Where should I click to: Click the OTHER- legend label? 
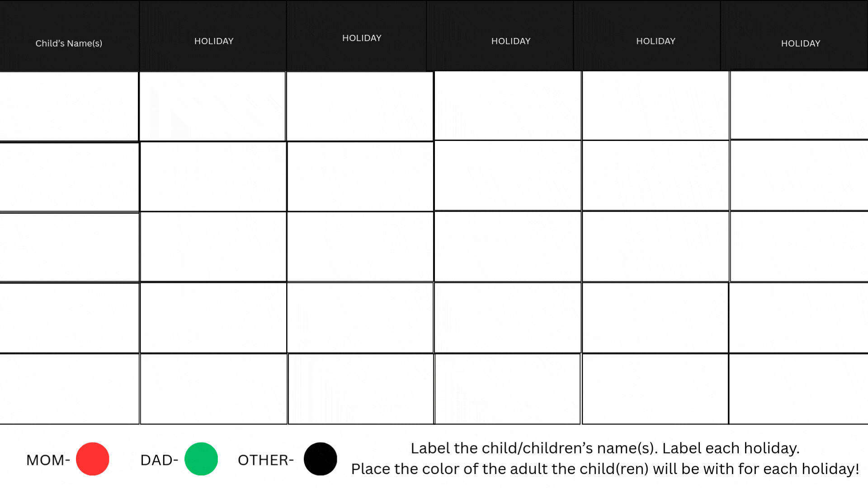coord(266,460)
